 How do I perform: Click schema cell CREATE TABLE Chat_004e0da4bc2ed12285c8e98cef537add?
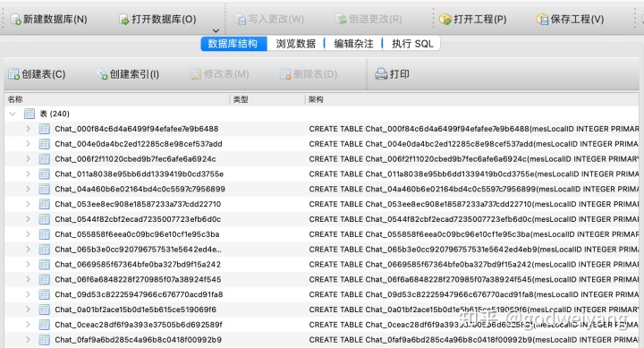point(474,144)
